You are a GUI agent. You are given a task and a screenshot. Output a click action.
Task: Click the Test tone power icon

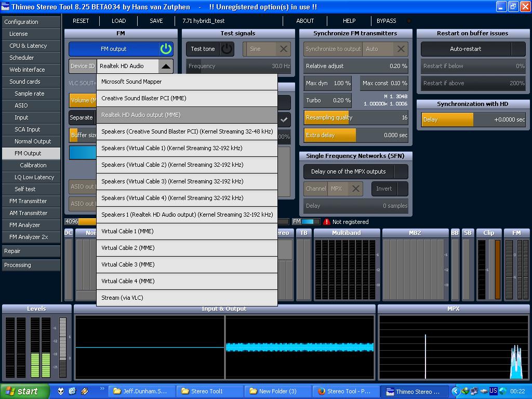pyautogui.click(x=227, y=49)
